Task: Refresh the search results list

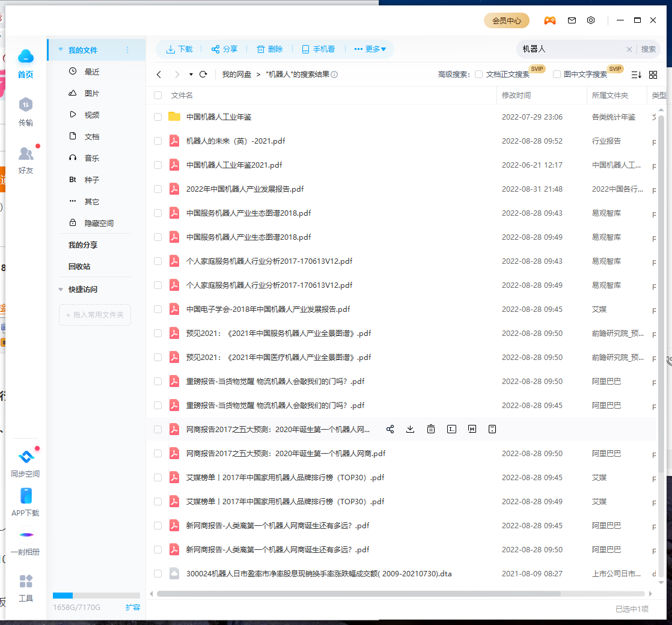Action: point(204,75)
